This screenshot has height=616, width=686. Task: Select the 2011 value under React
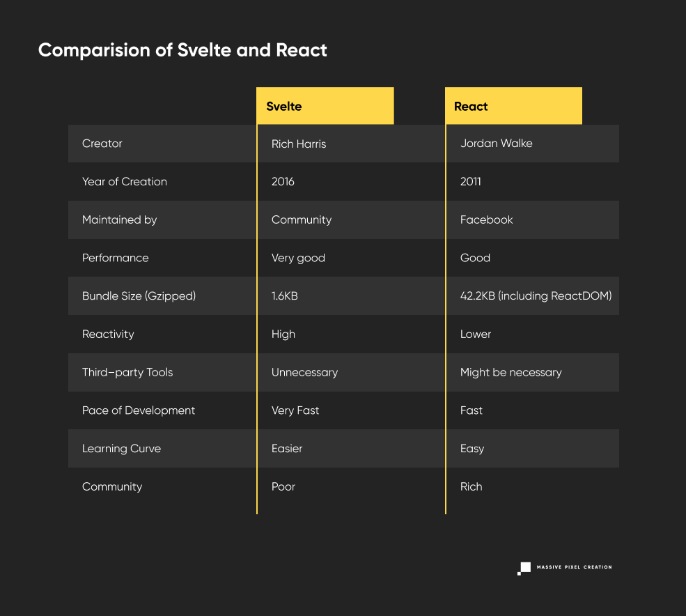(470, 181)
